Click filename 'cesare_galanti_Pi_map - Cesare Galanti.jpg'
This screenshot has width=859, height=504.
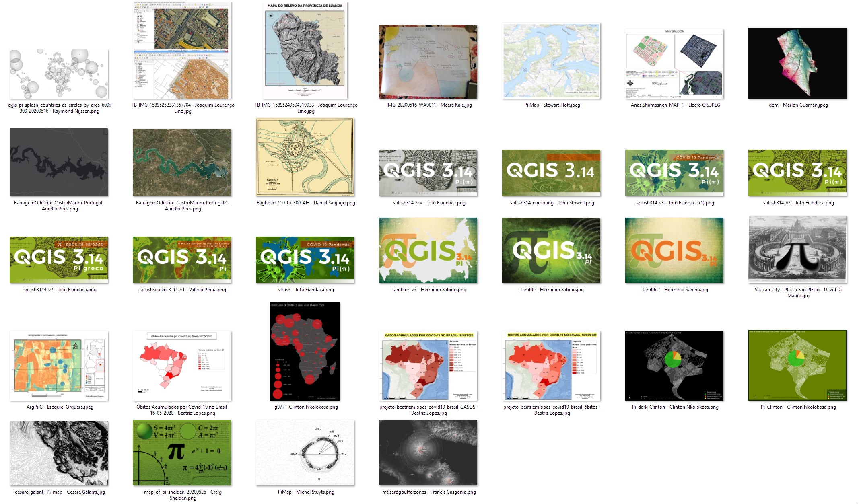point(60,492)
